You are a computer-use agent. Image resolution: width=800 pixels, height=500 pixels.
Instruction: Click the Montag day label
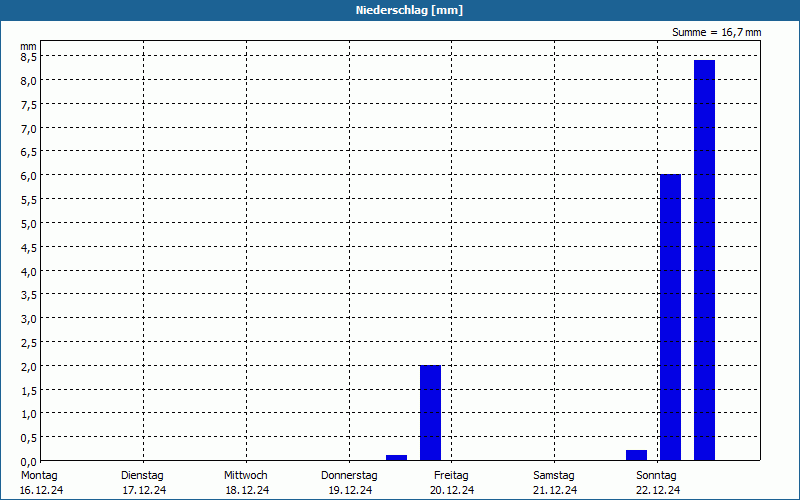point(39,476)
